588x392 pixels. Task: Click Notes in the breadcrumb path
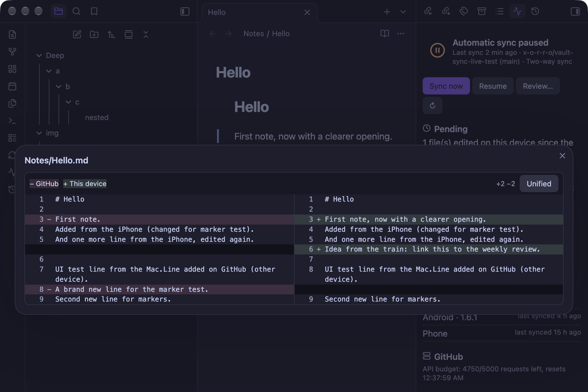[253, 34]
